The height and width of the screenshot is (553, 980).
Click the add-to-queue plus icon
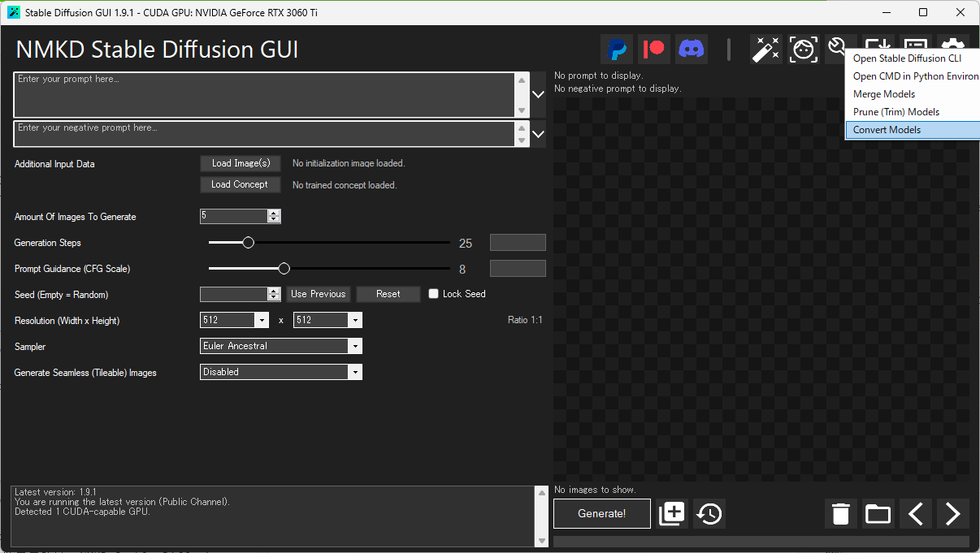pyautogui.click(x=672, y=513)
